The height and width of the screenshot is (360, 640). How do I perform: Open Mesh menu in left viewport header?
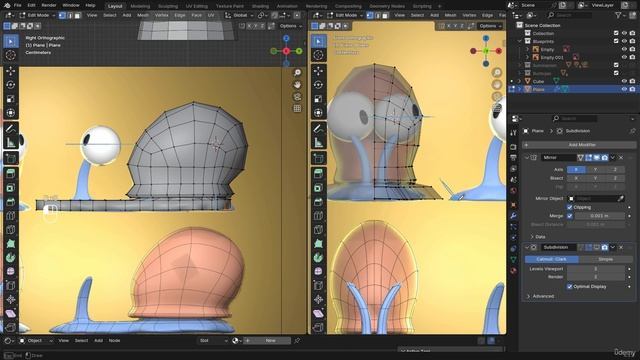click(x=143, y=16)
